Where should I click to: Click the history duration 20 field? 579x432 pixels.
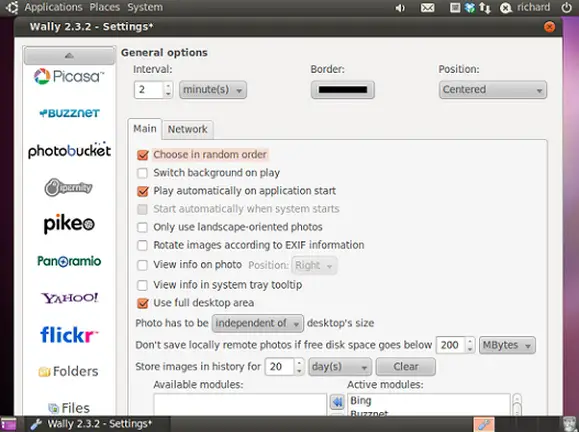point(280,367)
